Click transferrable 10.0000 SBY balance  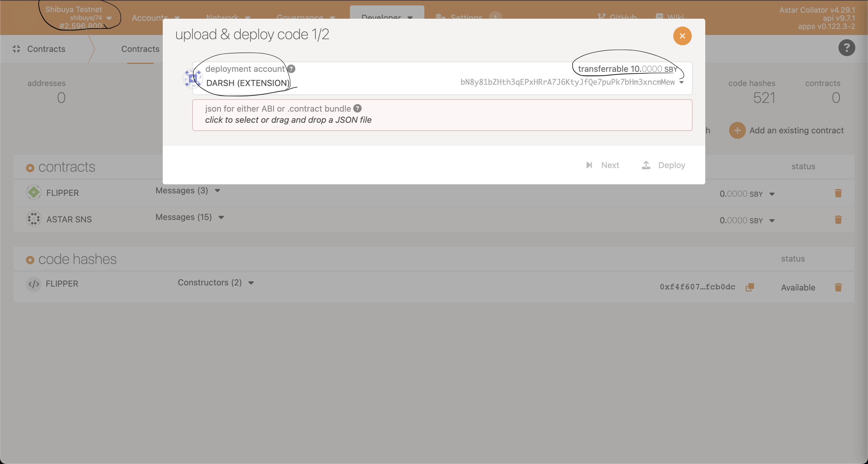tap(627, 69)
